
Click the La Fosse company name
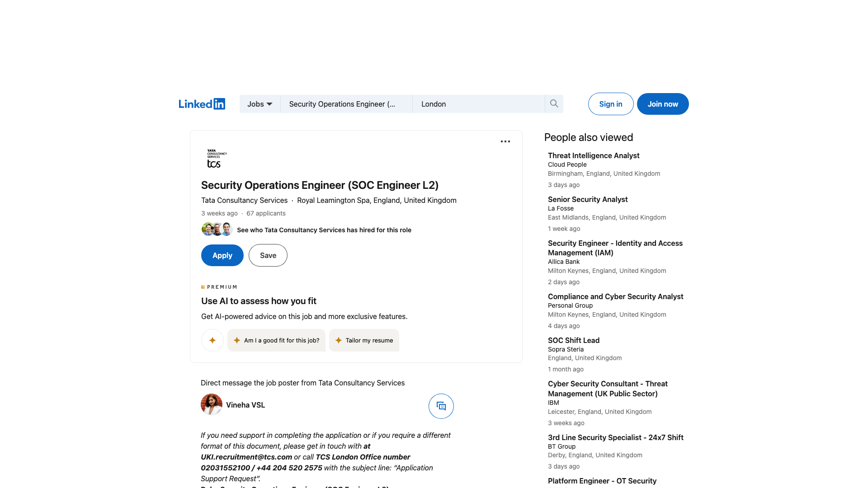[561, 208]
